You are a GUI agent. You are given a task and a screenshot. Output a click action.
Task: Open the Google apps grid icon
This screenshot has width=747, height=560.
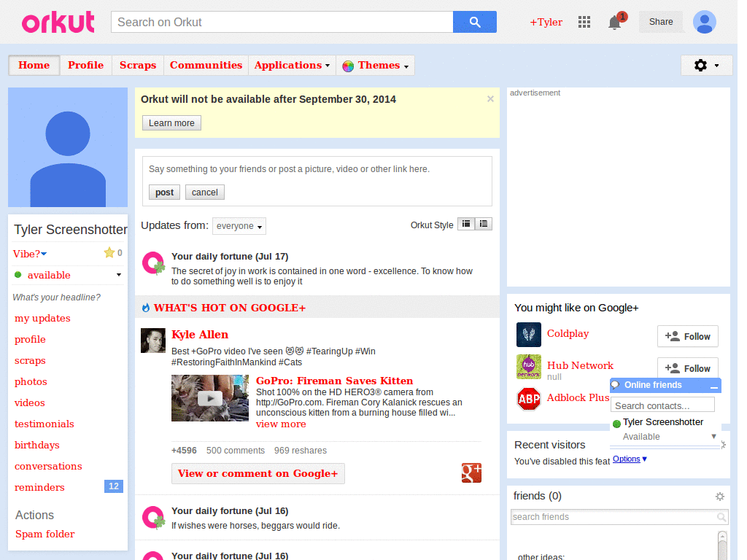(584, 22)
